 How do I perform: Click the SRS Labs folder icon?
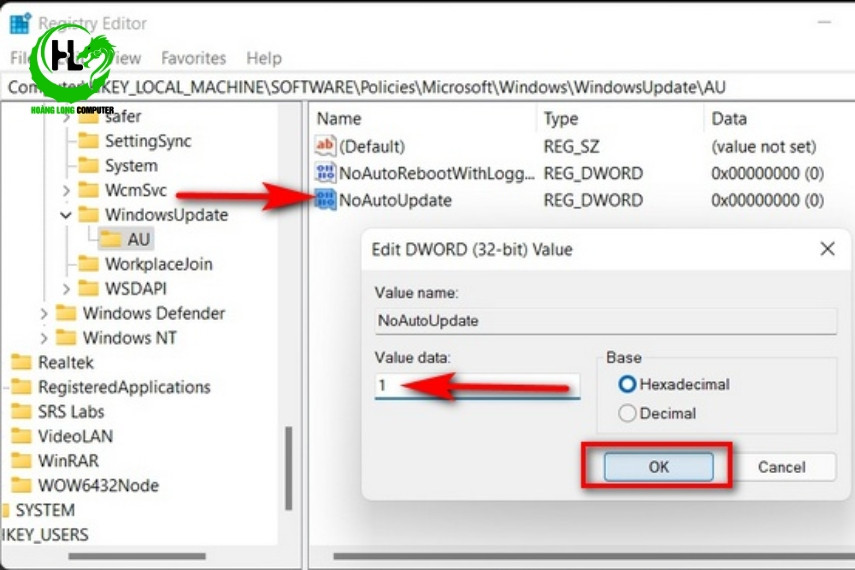coord(21,411)
